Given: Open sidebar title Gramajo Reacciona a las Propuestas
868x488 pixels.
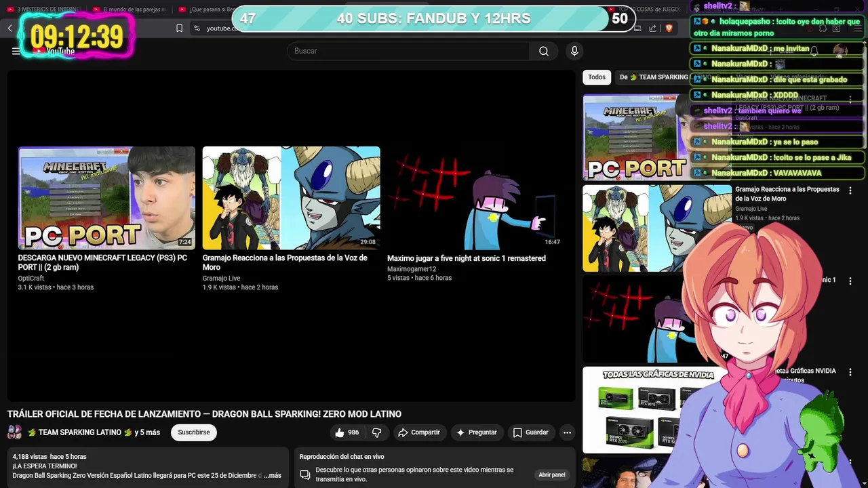Looking at the screenshot, I should pos(787,194).
